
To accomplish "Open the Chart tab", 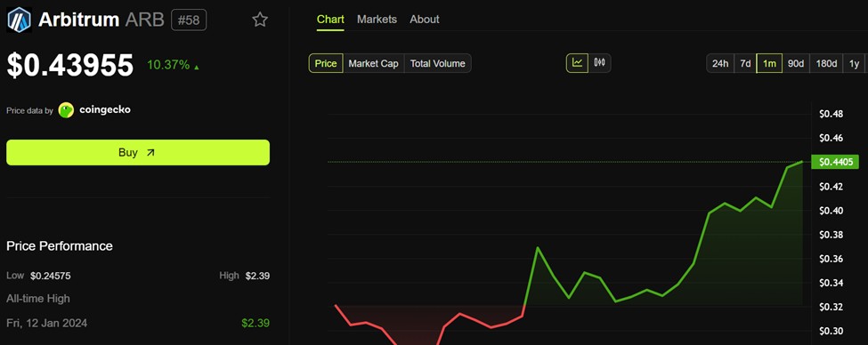I will coord(330,20).
